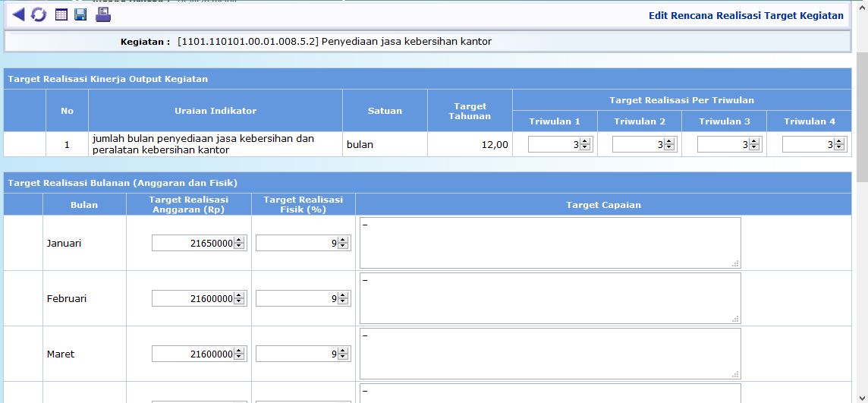The height and width of the screenshot is (403, 868).
Task: Click the Februari fisik percent spinner arrows
Action: pos(343,298)
